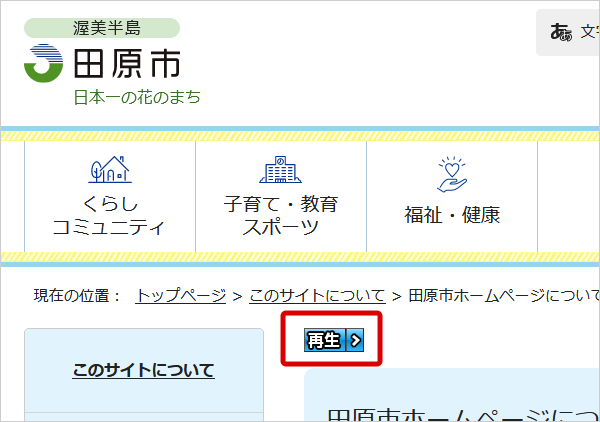Viewport: 600px width, 422px height.
Task: Open the くらし コミュニティ menu
Action: pyautogui.click(x=110, y=196)
